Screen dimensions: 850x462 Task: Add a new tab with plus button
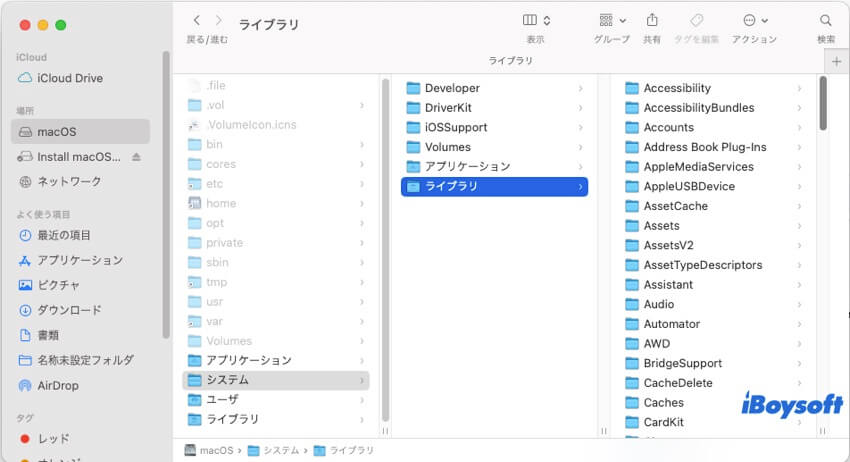836,62
